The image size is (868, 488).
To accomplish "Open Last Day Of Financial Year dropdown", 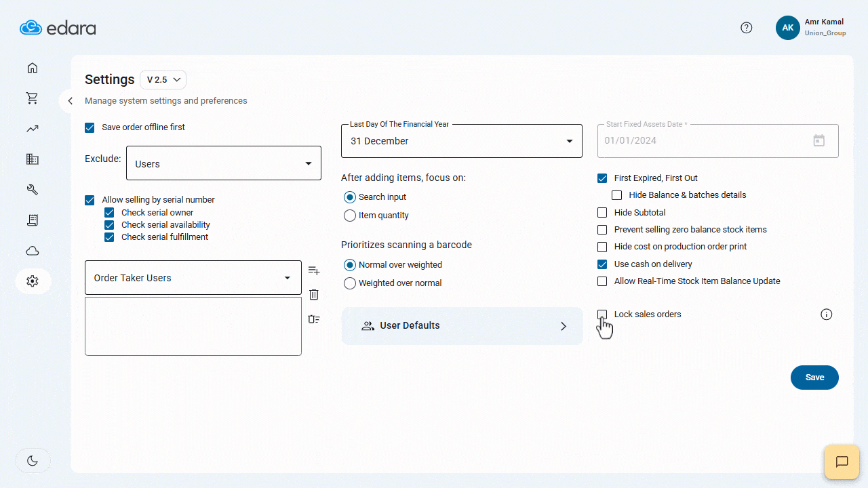I will (x=461, y=141).
